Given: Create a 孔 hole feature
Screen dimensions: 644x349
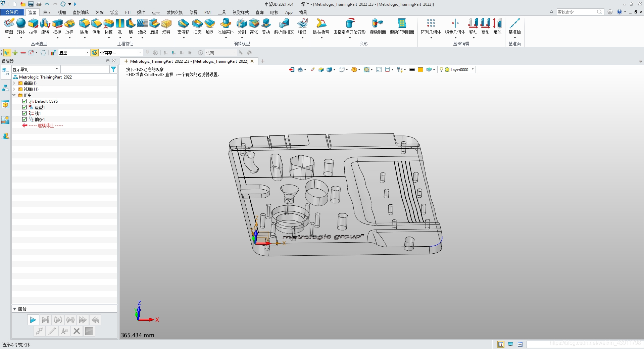Looking at the screenshot, I should [120, 26].
